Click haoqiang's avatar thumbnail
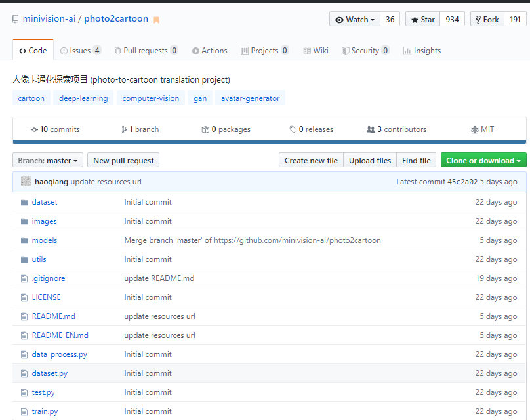530x420 pixels. pos(26,182)
